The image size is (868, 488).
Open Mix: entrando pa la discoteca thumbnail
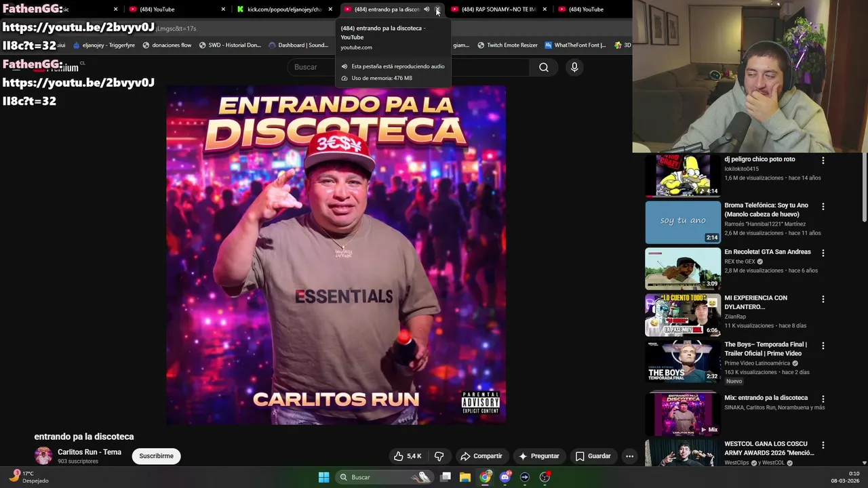(683, 413)
